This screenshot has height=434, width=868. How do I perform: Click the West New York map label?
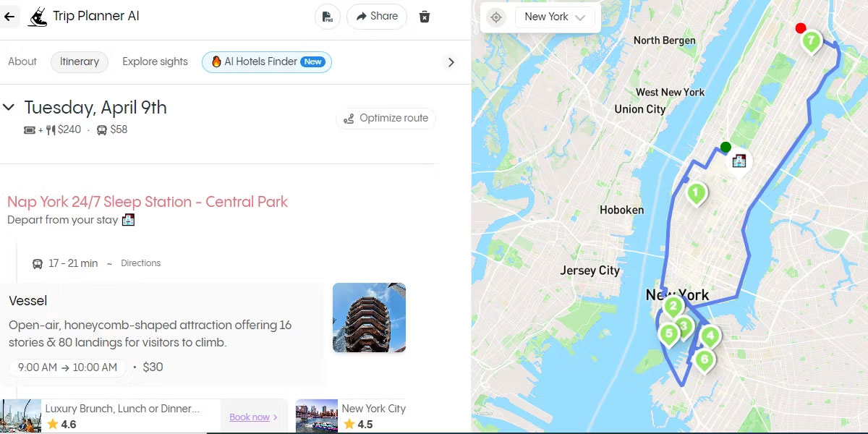(670, 92)
